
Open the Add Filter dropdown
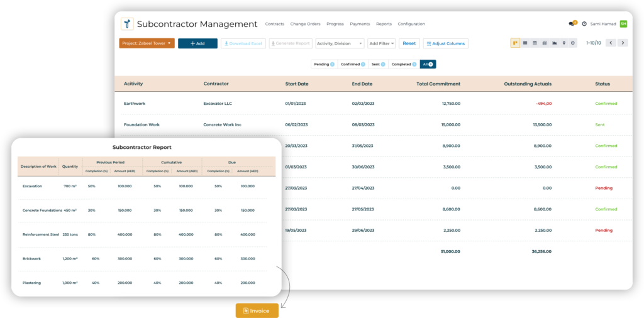point(382,43)
